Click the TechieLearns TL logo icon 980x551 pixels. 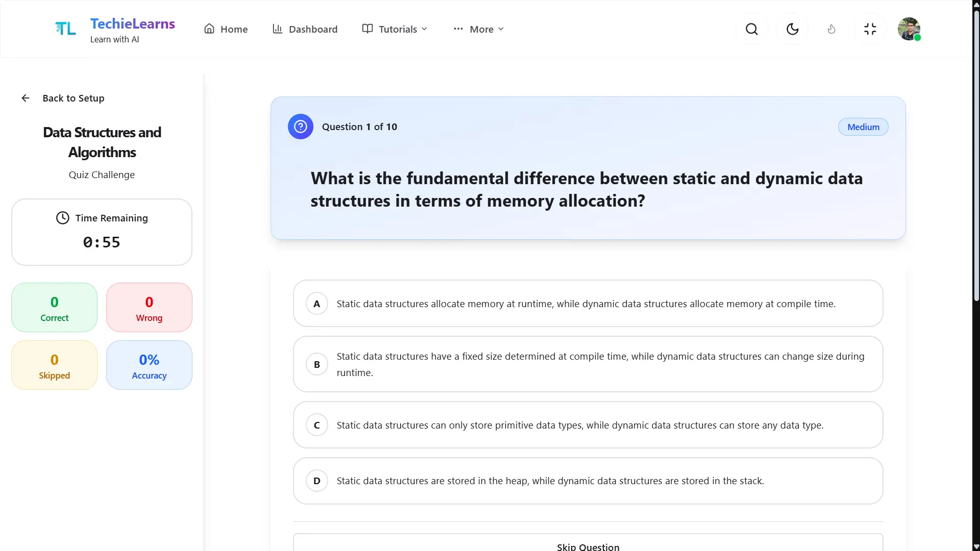point(65,29)
